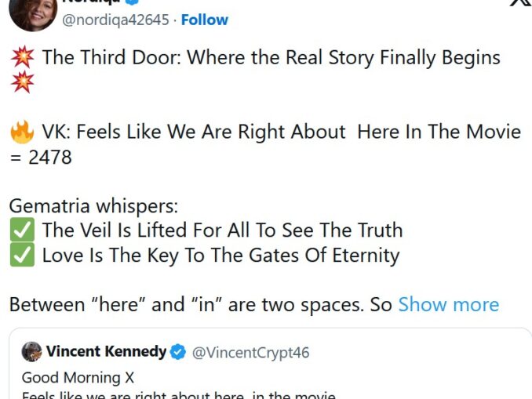
Task: Visit the @VincentCrypt46 handle
Action: (x=251, y=352)
